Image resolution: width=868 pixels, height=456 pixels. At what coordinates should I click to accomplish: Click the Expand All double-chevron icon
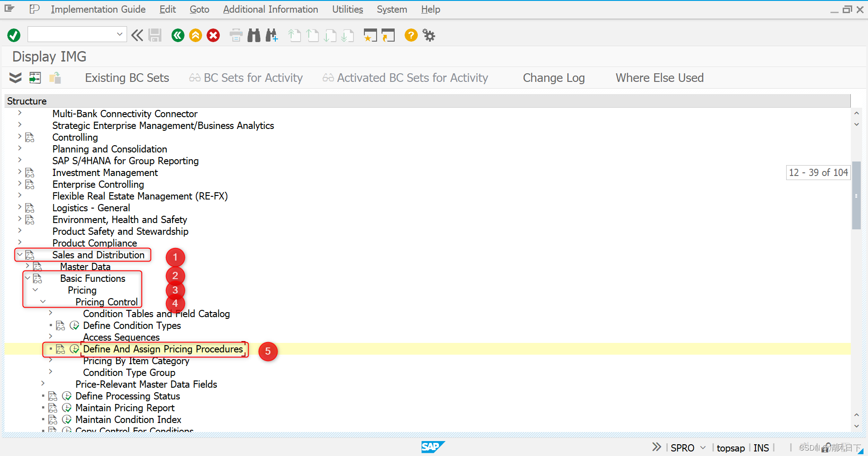pos(15,78)
